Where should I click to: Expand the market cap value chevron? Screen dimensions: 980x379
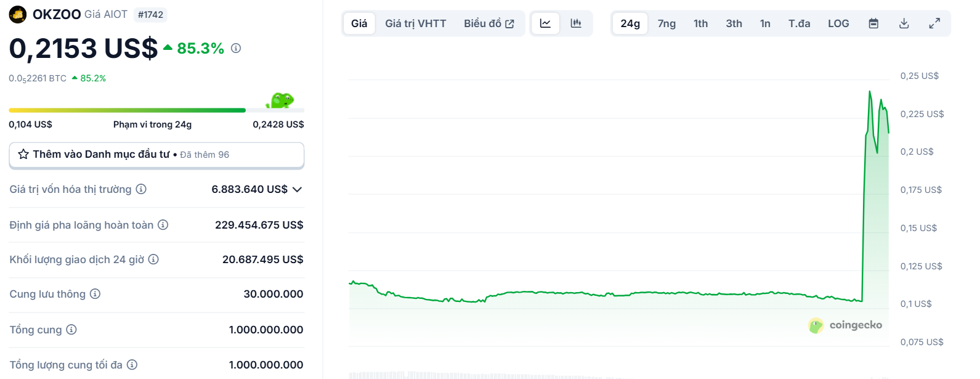[x=298, y=189]
